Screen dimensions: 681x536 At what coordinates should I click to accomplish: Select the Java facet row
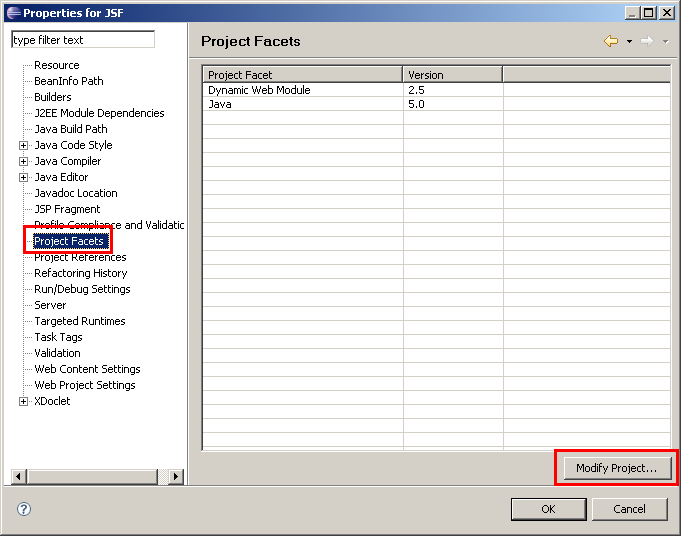436,104
